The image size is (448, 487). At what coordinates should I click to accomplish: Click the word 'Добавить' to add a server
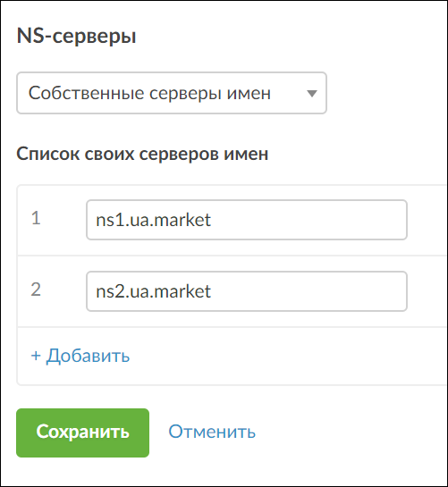point(88,356)
